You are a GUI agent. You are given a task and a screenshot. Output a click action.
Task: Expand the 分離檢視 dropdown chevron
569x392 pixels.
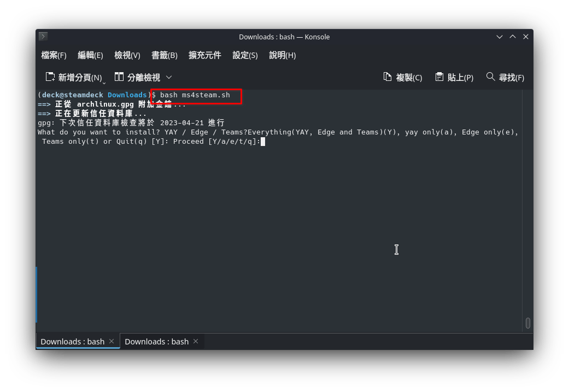[x=169, y=77]
